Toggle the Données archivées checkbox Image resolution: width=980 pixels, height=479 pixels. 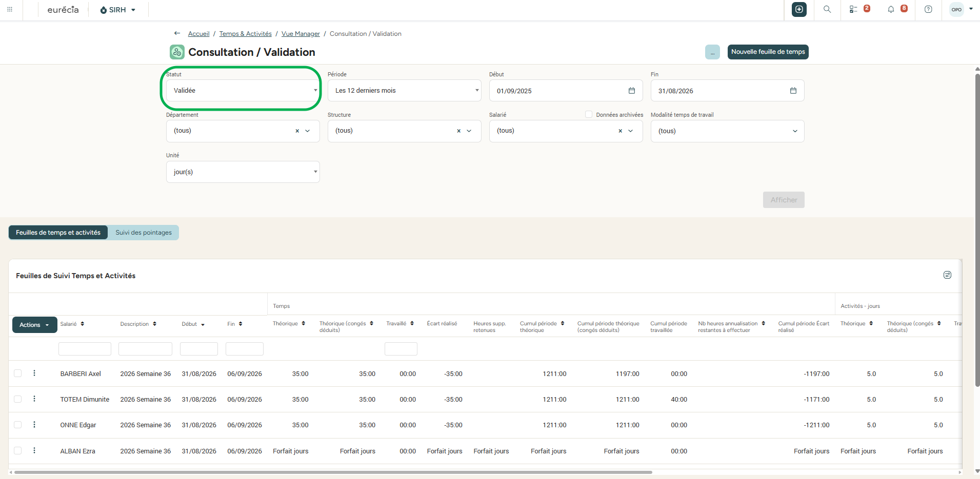click(589, 115)
